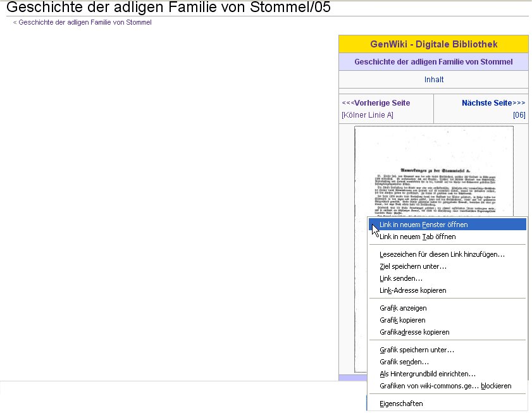The height and width of the screenshot is (413, 532).
Task: Choose 'Grafik anzeigen' from the context menu
Action: click(403, 308)
